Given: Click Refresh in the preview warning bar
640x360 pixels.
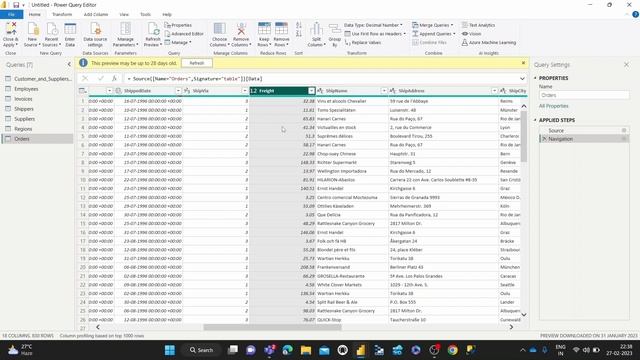Looking at the screenshot, I should pos(197,63).
